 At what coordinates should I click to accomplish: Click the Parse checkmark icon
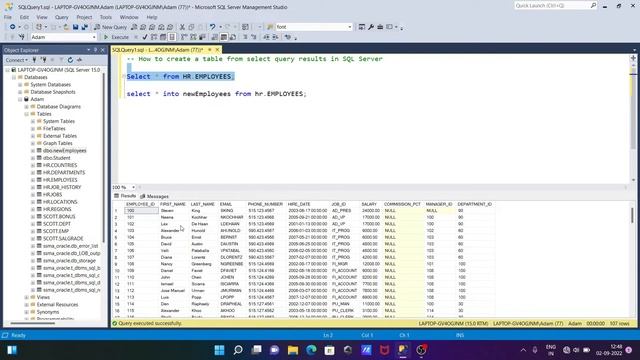point(145,37)
